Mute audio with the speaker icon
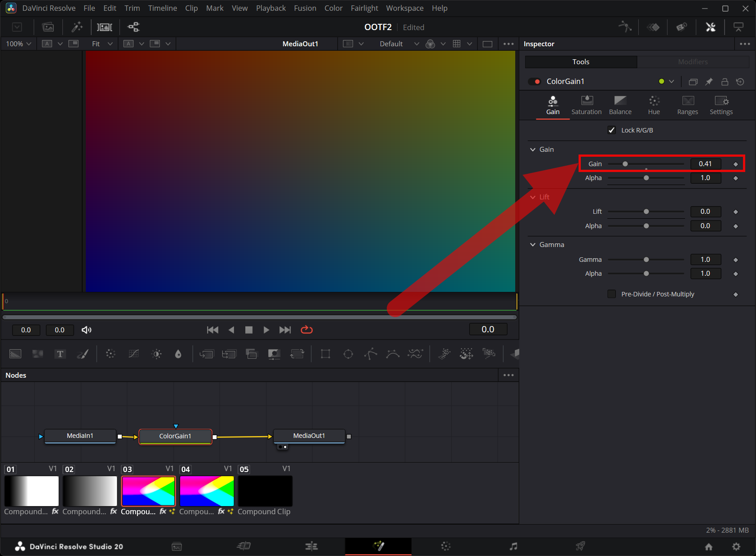The height and width of the screenshot is (556, 756). [86, 330]
